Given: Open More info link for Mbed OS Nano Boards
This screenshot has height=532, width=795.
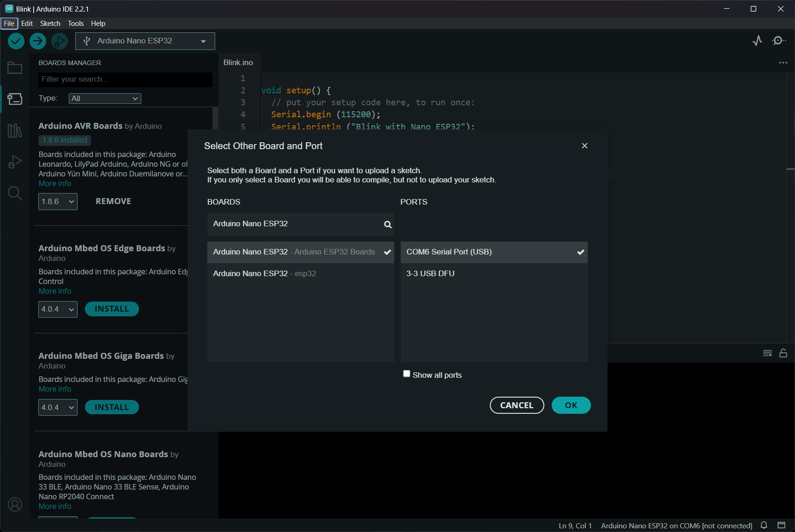Looking at the screenshot, I should click(55, 507).
